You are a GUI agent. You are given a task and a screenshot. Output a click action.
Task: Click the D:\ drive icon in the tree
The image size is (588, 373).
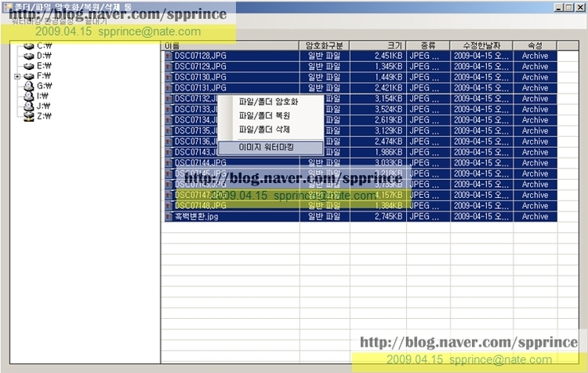point(29,56)
